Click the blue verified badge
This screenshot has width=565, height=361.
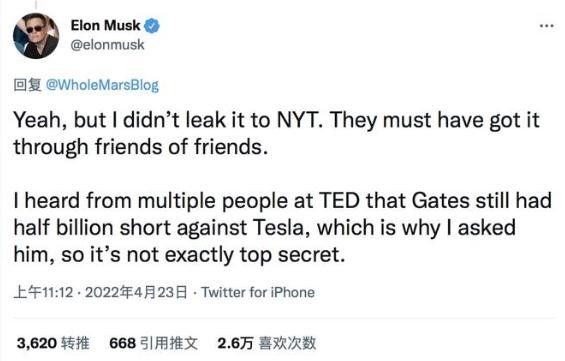click(152, 26)
